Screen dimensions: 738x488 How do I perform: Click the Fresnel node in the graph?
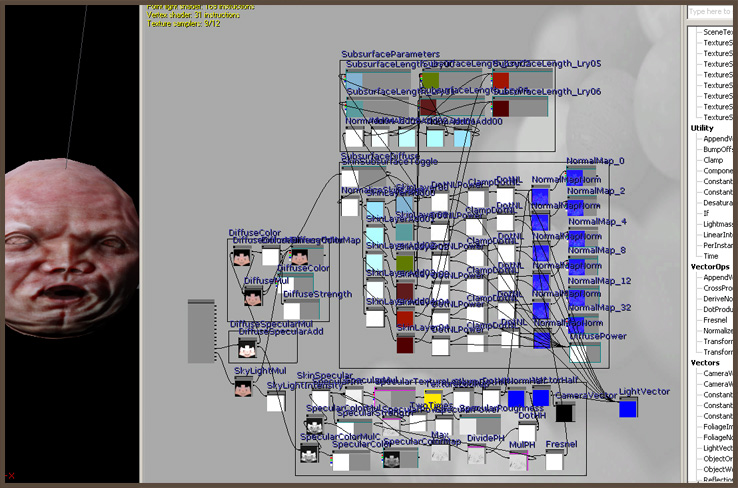(554, 459)
